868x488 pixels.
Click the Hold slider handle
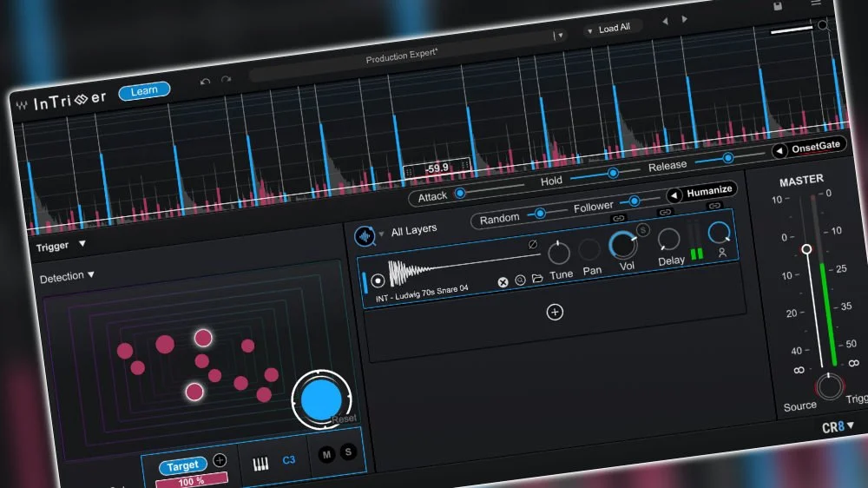pyautogui.click(x=613, y=174)
